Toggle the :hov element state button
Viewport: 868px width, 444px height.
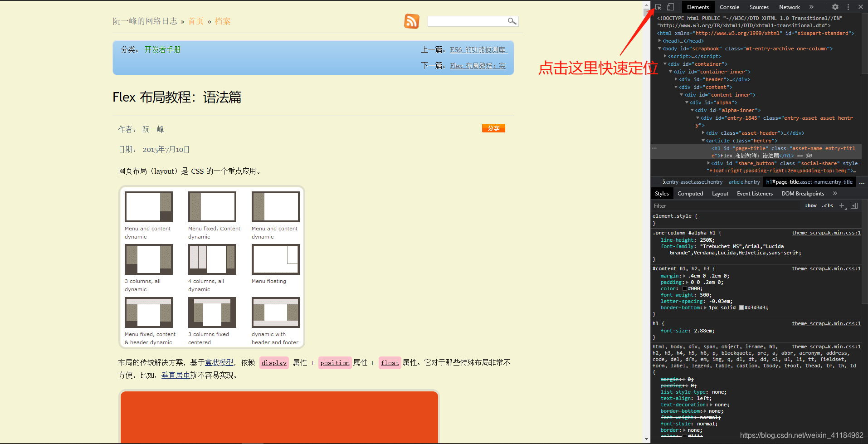(811, 206)
